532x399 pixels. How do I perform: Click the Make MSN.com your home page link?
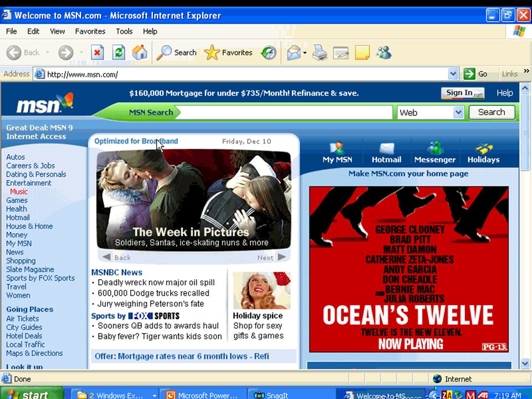pyautogui.click(x=408, y=173)
